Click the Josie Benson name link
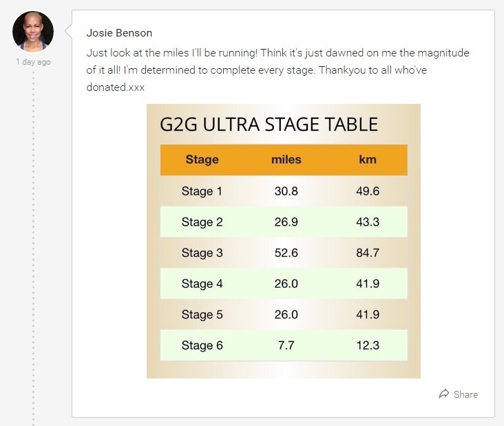 (119, 33)
